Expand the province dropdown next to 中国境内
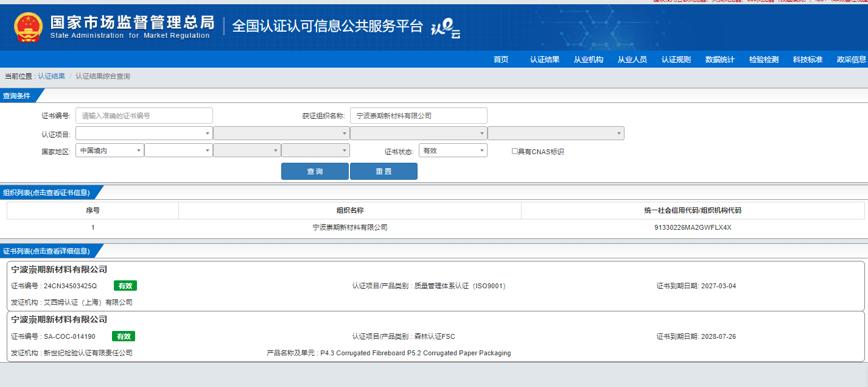The image size is (868, 387). [178, 151]
